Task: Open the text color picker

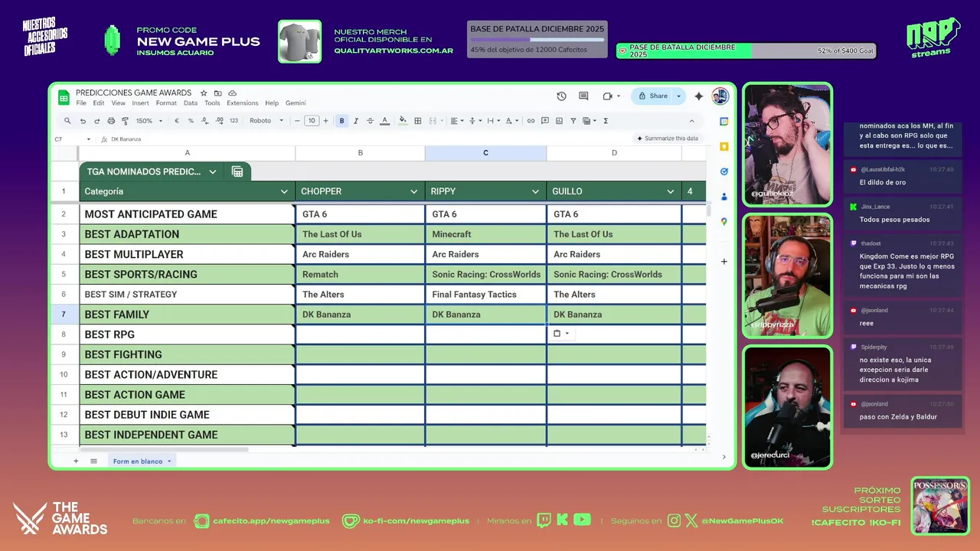Action: click(x=384, y=121)
